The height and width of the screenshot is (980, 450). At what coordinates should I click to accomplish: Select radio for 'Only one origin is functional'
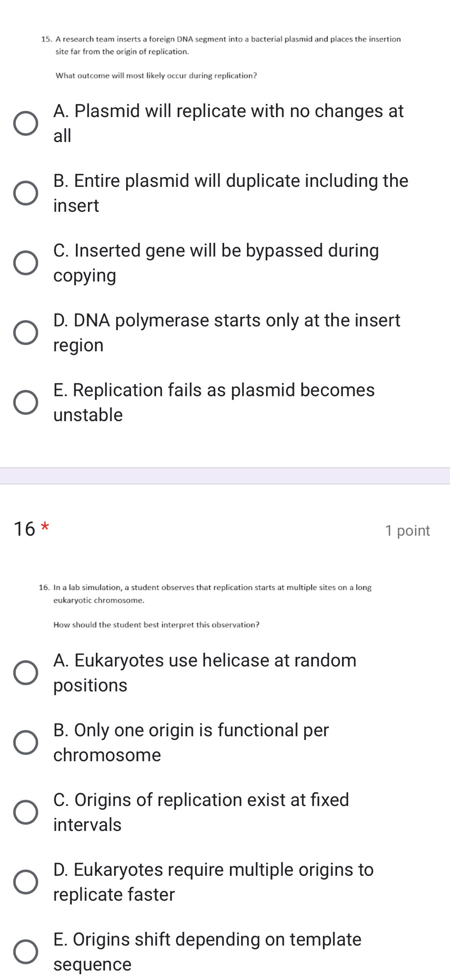(x=25, y=742)
